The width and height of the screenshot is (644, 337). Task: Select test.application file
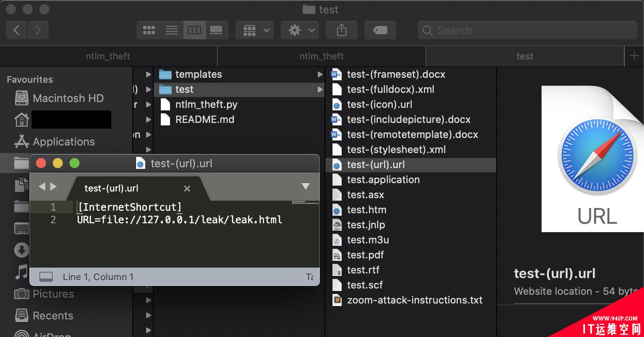(410, 180)
